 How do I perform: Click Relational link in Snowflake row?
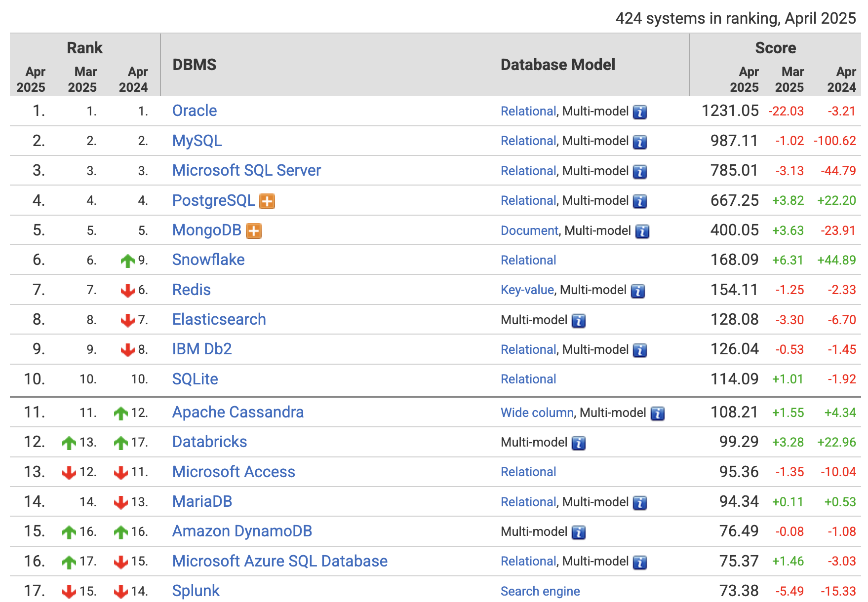pos(528,260)
